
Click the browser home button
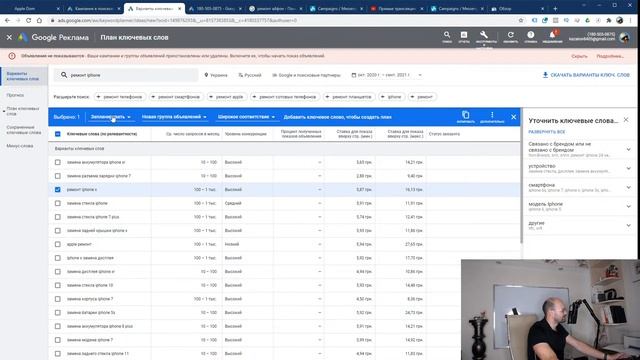[39, 20]
